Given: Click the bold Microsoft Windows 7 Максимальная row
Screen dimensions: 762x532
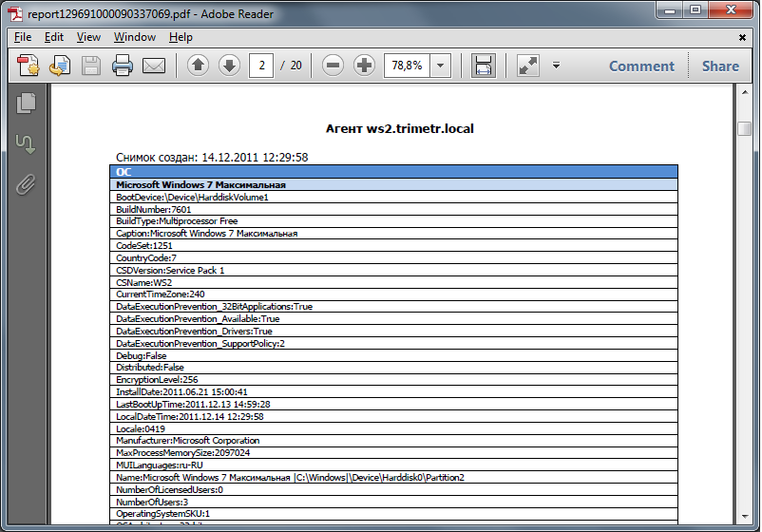Looking at the screenshot, I should [x=393, y=184].
